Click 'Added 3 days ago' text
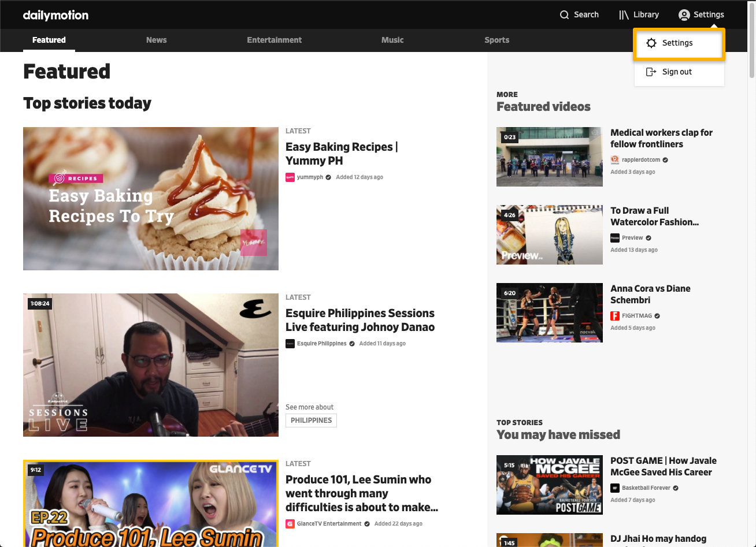This screenshot has height=547, width=756. [x=633, y=172]
